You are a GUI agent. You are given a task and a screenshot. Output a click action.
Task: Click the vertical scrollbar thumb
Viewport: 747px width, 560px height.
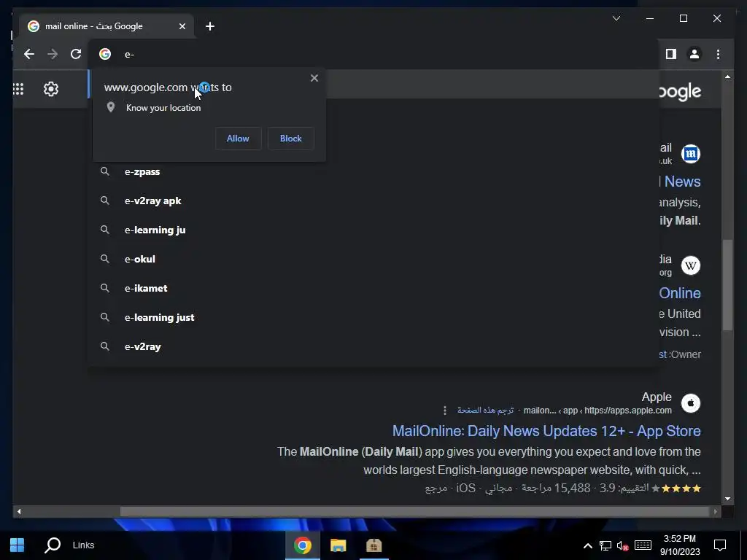(x=727, y=285)
